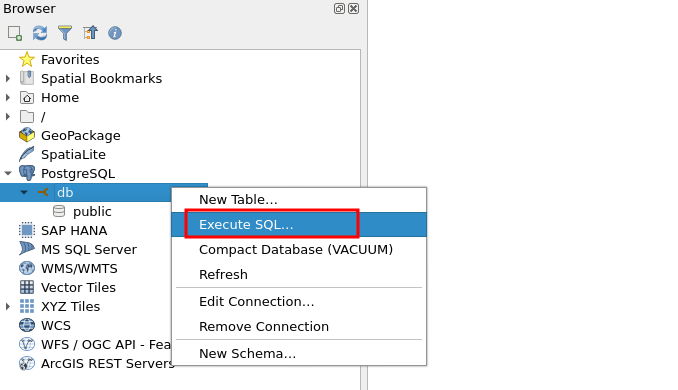Viewport: 678px width, 390px height.
Task: Expand the Spatial Bookmarks node
Action: point(8,79)
